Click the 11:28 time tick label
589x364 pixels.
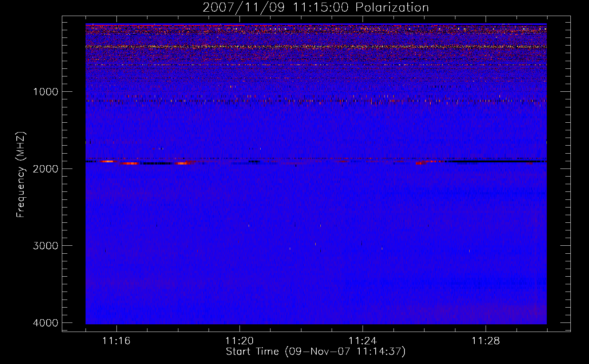coord(486,341)
